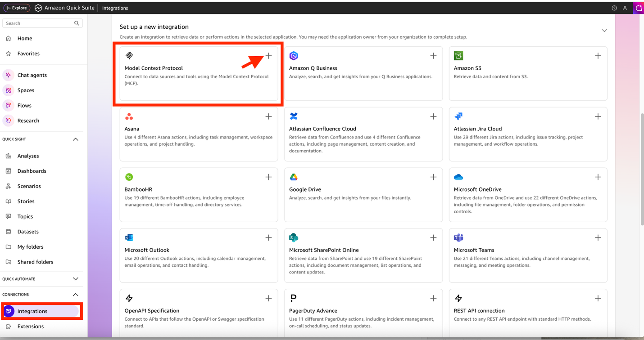Screen dimensions: 644x340
Task: Click the page vertical scrollbar
Action: [642, 170]
